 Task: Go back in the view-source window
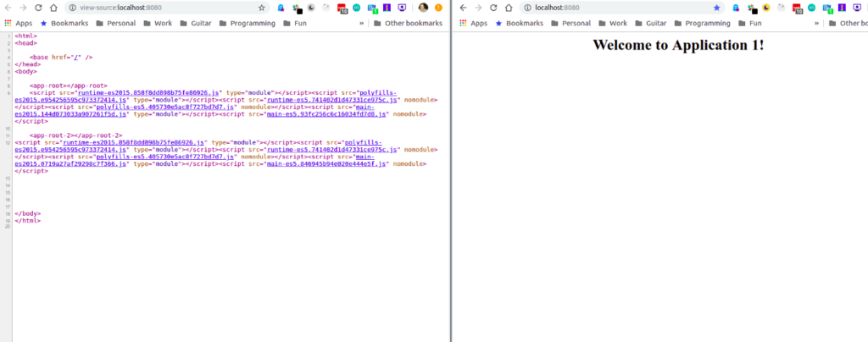pos(8,8)
